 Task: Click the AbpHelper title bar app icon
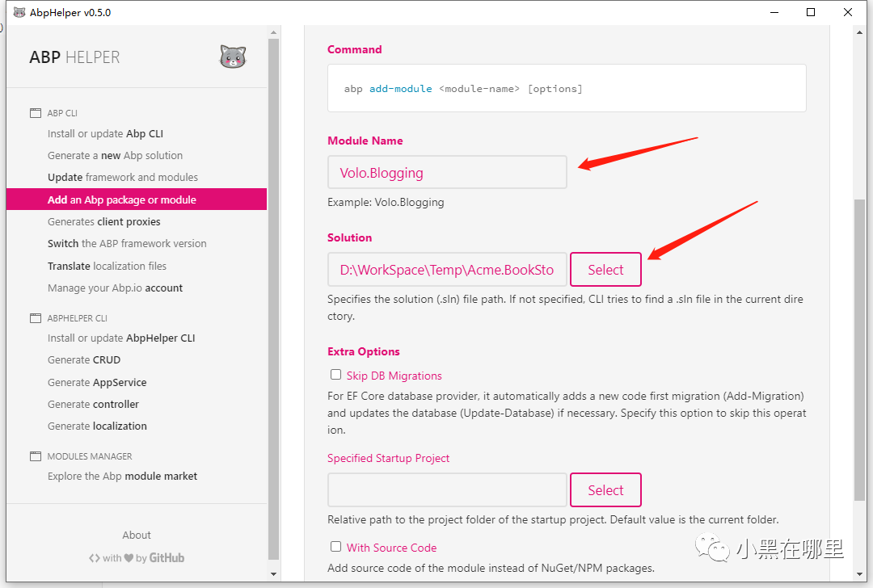click(19, 12)
